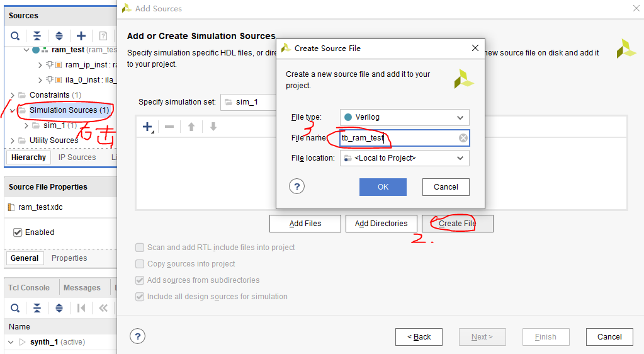Switch to the IP Sources tab

pos(77,157)
